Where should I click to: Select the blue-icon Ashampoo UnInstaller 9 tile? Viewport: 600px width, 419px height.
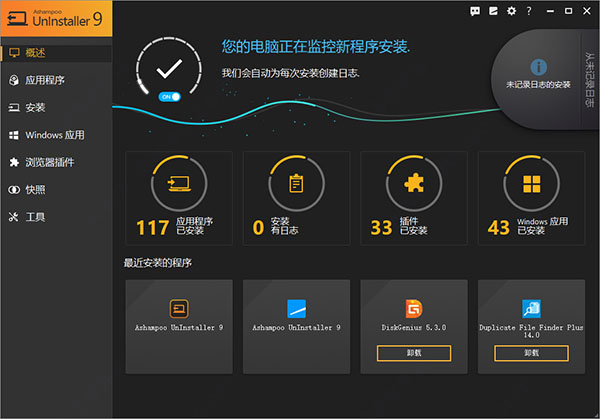click(x=297, y=326)
